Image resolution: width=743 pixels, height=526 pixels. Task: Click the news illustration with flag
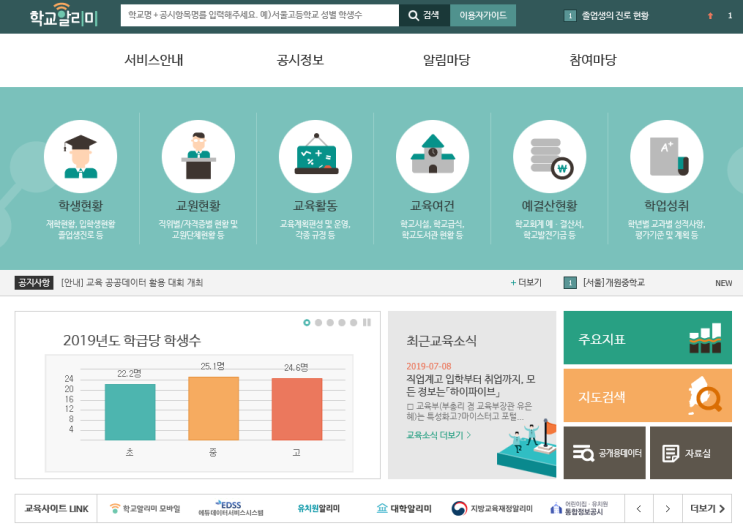pos(526,447)
